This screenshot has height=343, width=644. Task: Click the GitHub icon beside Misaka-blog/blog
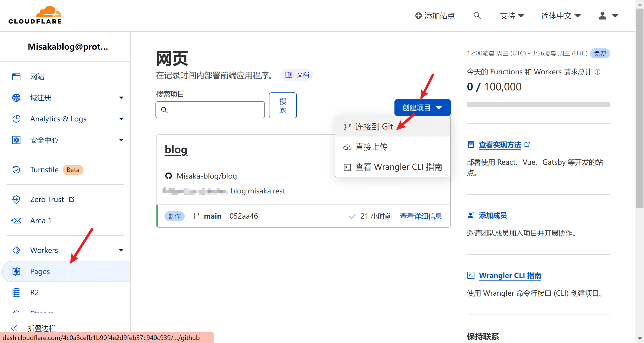pyautogui.click(x=168, y=176)
